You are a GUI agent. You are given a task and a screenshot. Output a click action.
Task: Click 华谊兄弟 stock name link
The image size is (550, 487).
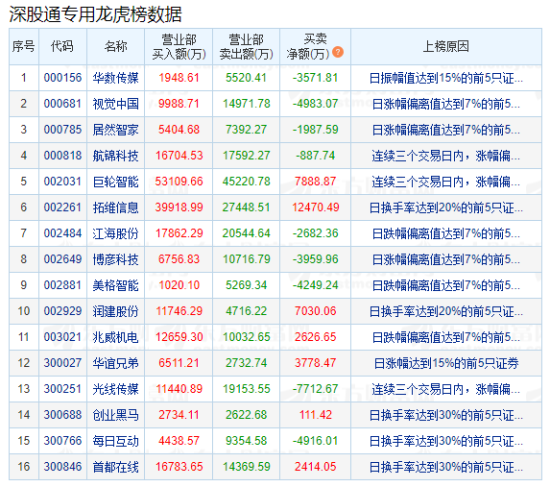click(115, 363)
